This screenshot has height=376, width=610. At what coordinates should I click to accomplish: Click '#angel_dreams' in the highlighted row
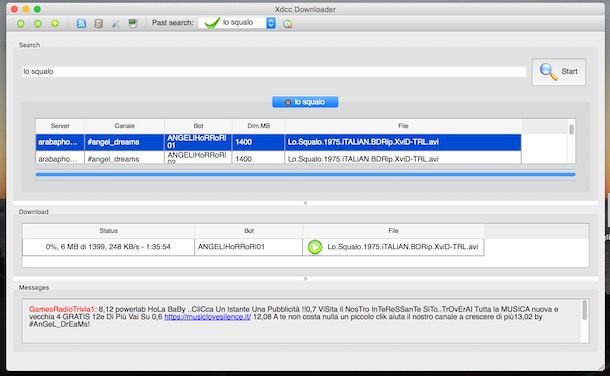pos(113,142)
